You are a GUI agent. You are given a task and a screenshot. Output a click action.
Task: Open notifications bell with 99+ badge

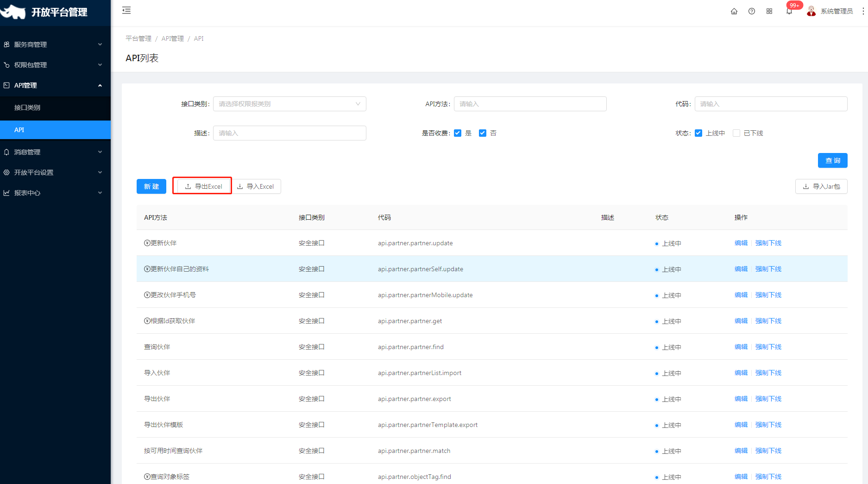coord(789,11)
